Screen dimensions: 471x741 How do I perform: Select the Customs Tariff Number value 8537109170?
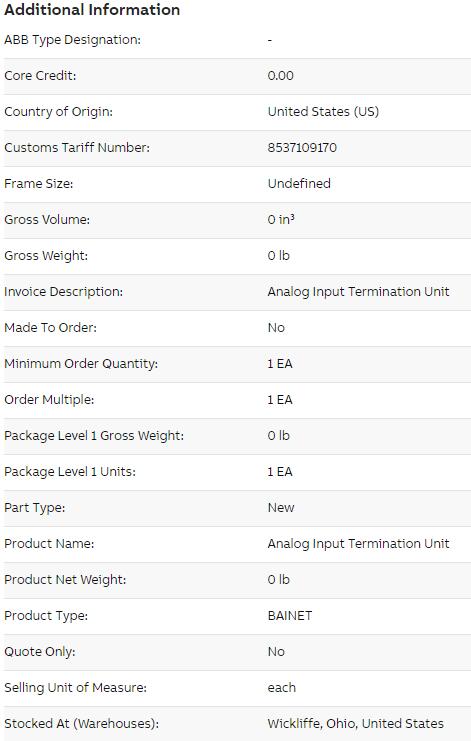pyautogui.click(x=302, y=147)
